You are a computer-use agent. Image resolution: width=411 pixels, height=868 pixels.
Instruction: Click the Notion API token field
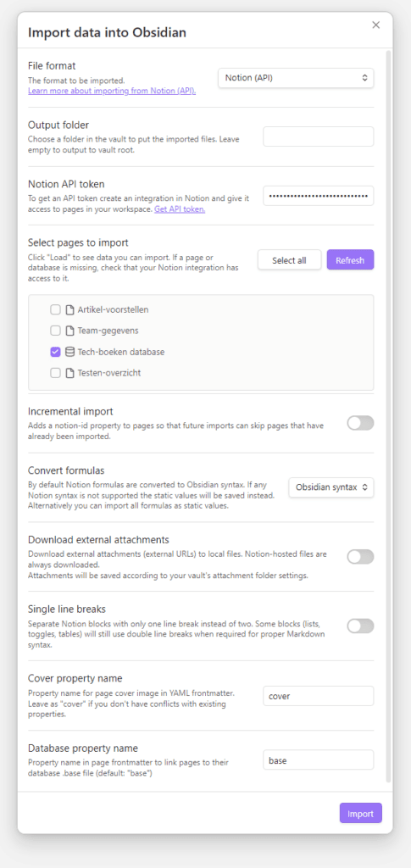tap(319, 196)
